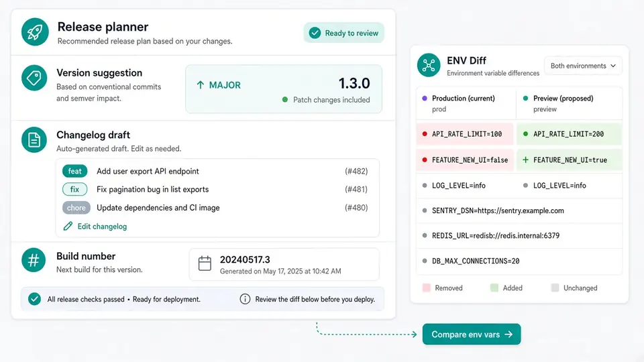This screenshot has width=644, height=362.
Task: Click the Patch changes included label
Action: point(331,100)
